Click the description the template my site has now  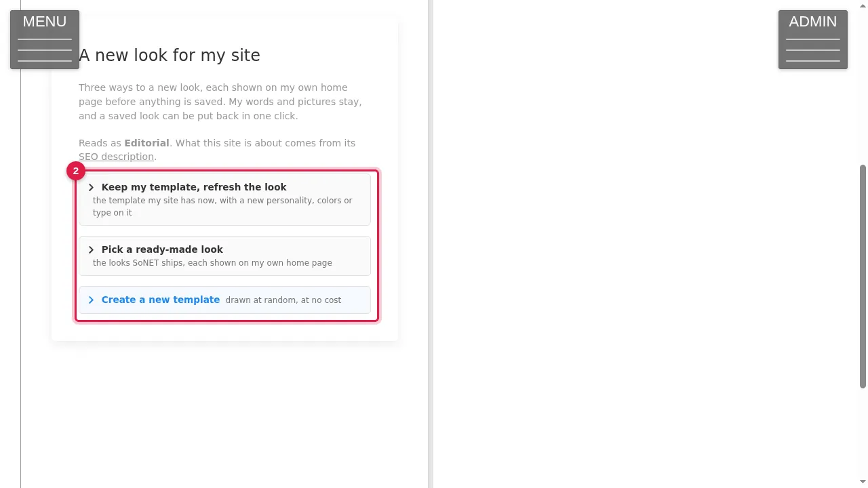[x=222, y=207]
